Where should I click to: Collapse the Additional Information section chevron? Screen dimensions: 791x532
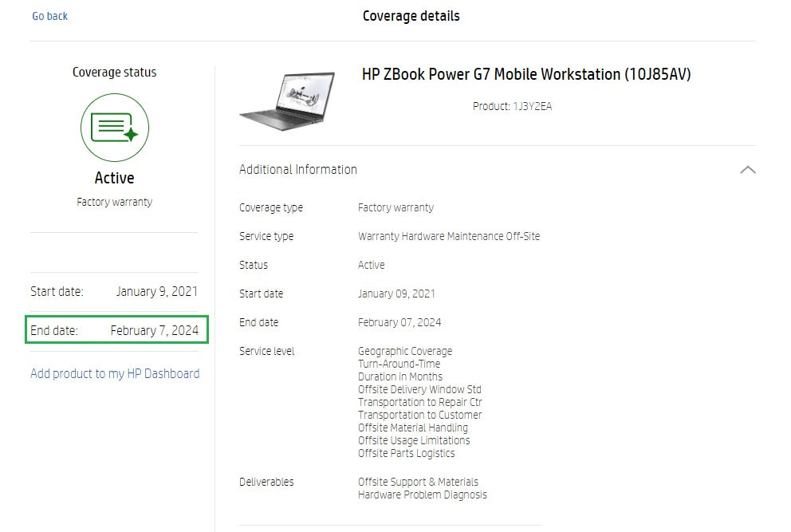(x=748, y=170)
